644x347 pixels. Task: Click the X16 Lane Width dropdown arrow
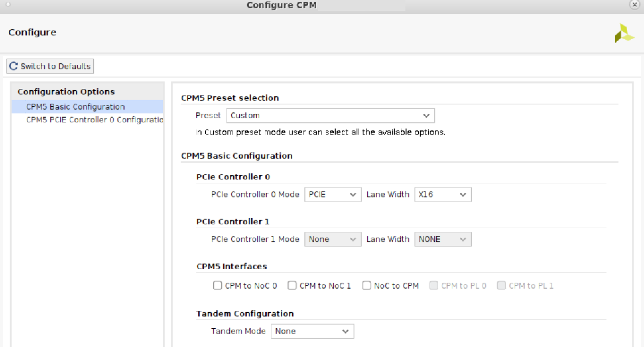[463, 194]
